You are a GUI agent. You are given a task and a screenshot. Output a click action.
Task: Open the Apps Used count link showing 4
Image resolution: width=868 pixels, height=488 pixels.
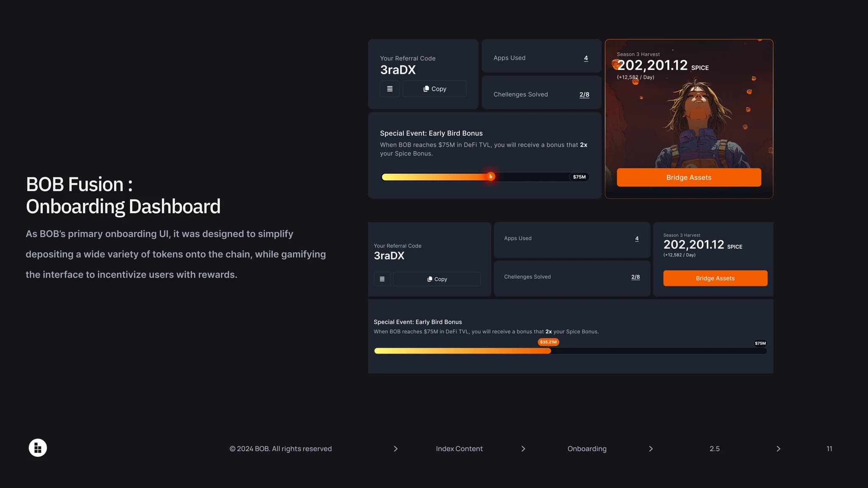(x=586, y=58)
